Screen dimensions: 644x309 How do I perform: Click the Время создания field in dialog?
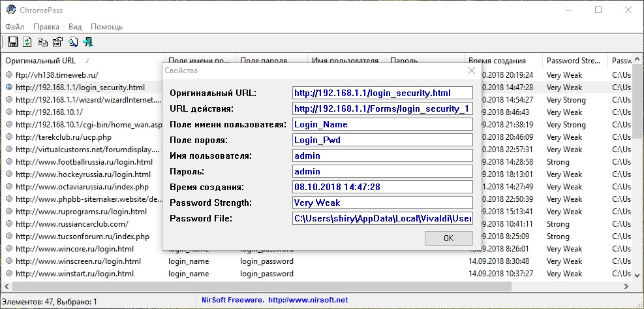[x=382, y=187]
